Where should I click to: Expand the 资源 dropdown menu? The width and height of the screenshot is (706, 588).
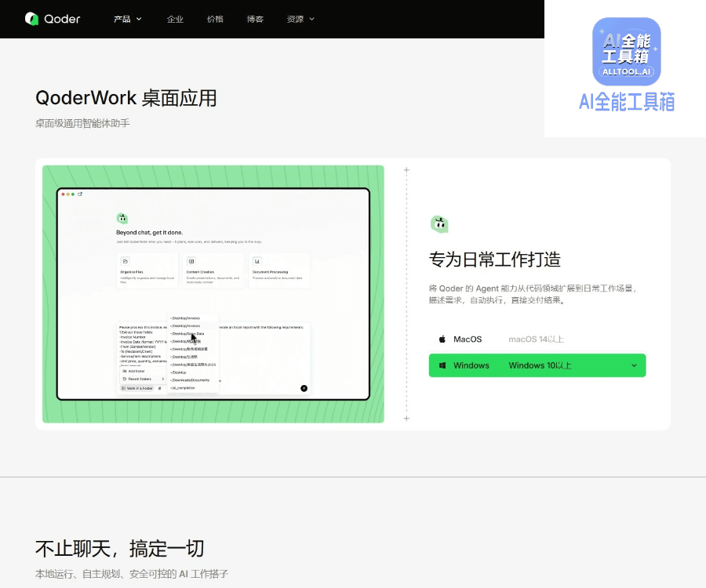300,19
